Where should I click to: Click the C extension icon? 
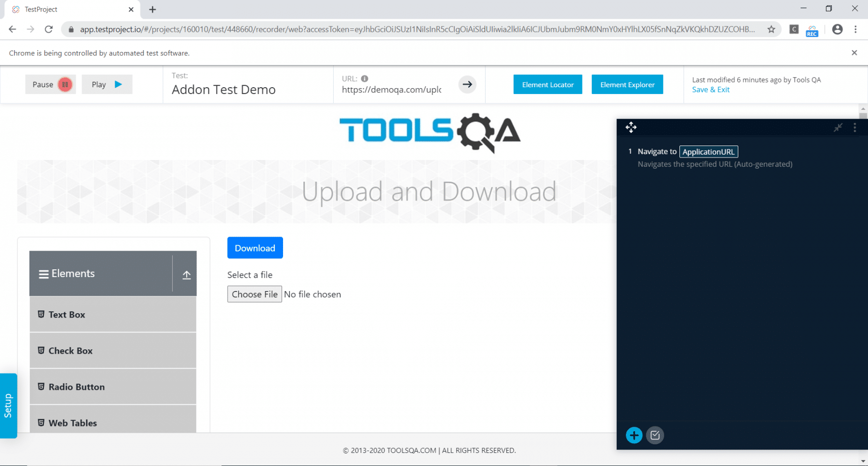coord(794,29)
